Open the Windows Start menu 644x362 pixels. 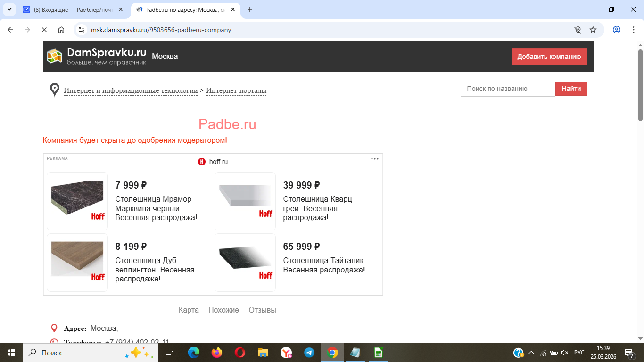click(11, 353)
